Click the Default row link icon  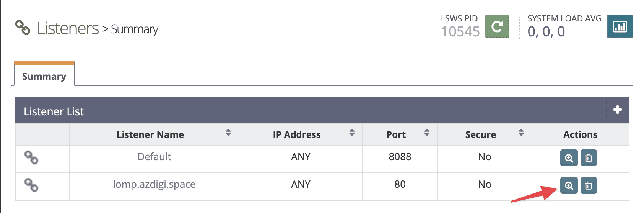pos(31,157)
